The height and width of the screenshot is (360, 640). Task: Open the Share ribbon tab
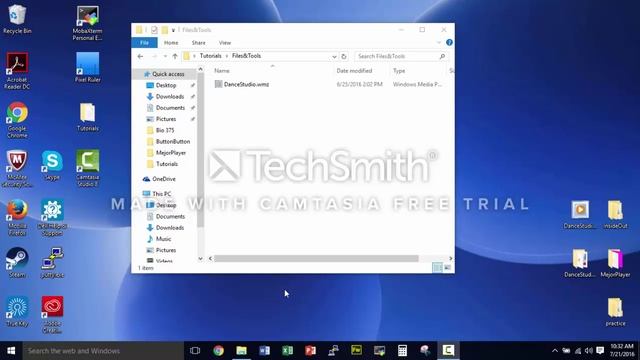pyautogui.click(x=198, y=42)
